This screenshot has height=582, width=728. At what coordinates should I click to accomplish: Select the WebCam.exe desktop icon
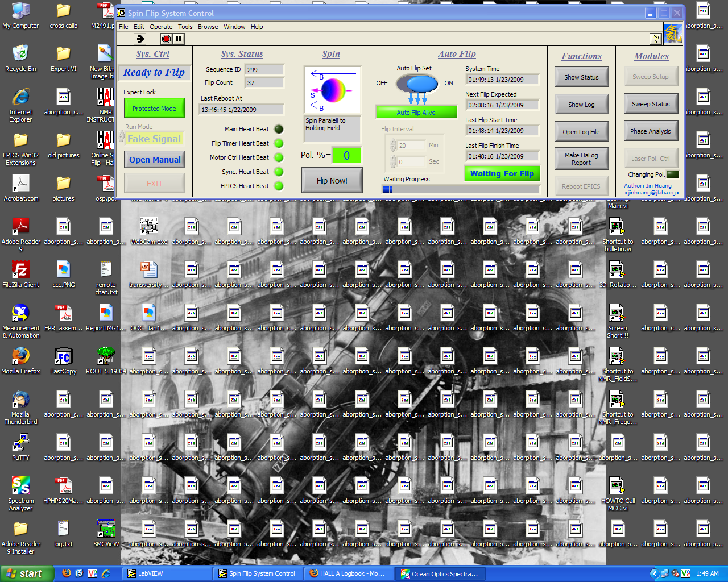149,231
